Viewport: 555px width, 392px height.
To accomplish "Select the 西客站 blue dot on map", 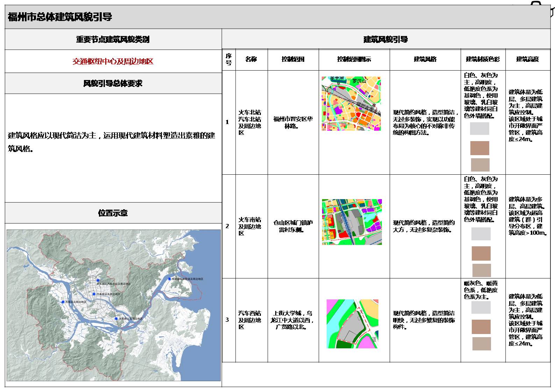I will 63,302.
